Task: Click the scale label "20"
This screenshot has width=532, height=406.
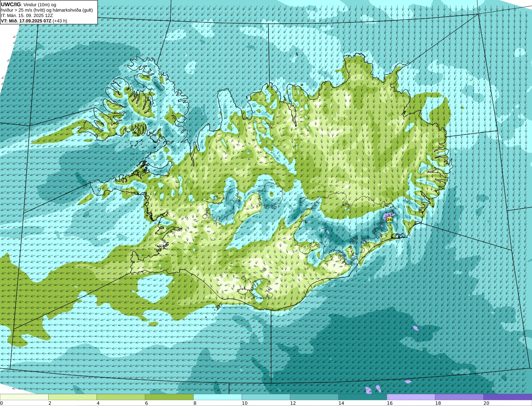Action: click(486, 403)
